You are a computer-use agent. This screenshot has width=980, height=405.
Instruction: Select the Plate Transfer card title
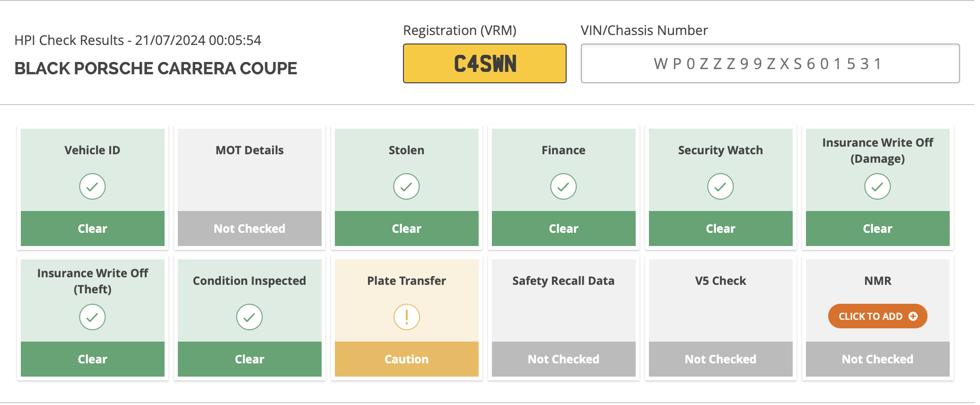(406, 281)
